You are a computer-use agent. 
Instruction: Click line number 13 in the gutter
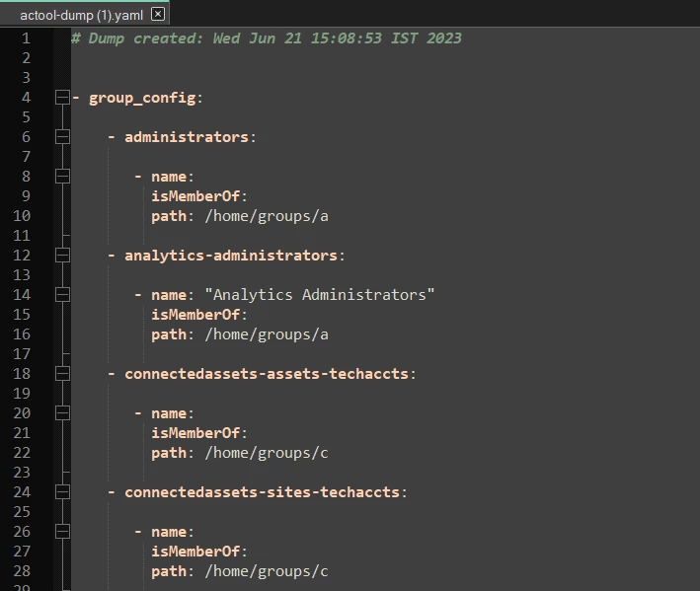[22, 274]
